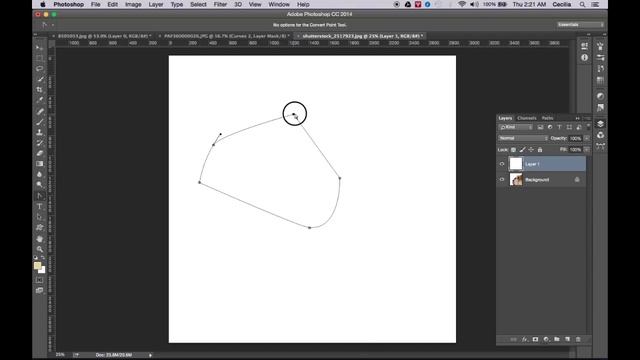640x360 pixels.
Task: Toggle pixel layer filter
Action: point(540,127)
